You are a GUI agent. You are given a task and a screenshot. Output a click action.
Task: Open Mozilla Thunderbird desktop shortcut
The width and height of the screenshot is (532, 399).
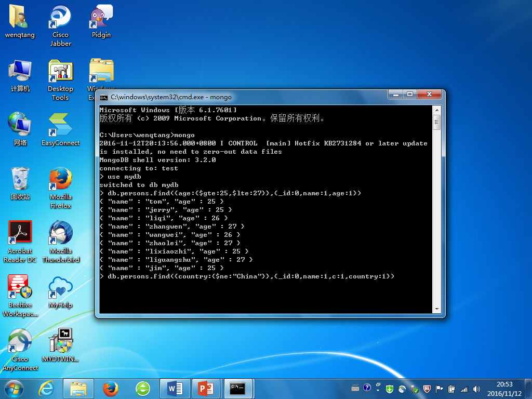(60, 242)
